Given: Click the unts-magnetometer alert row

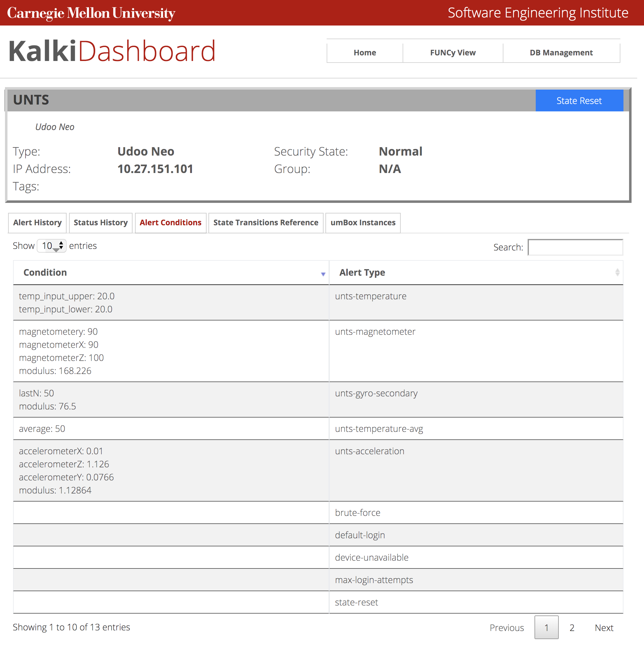Looking at the screenshot, I should point(318,351).
